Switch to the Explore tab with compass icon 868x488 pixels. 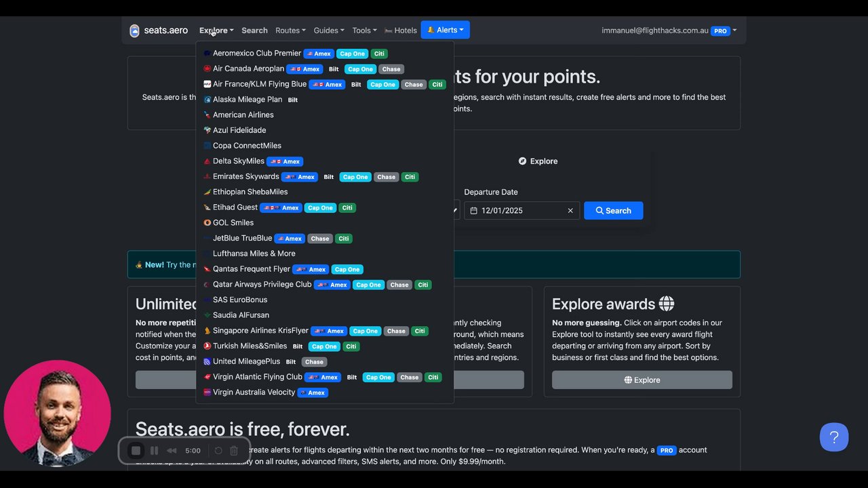[538, 161]
